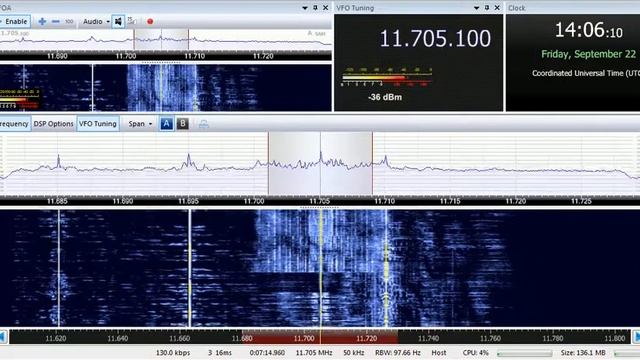Viewport: 640px width, 360px height.
Task: Click the Size: 136.1 MB status entry
Action: (583, 353)
